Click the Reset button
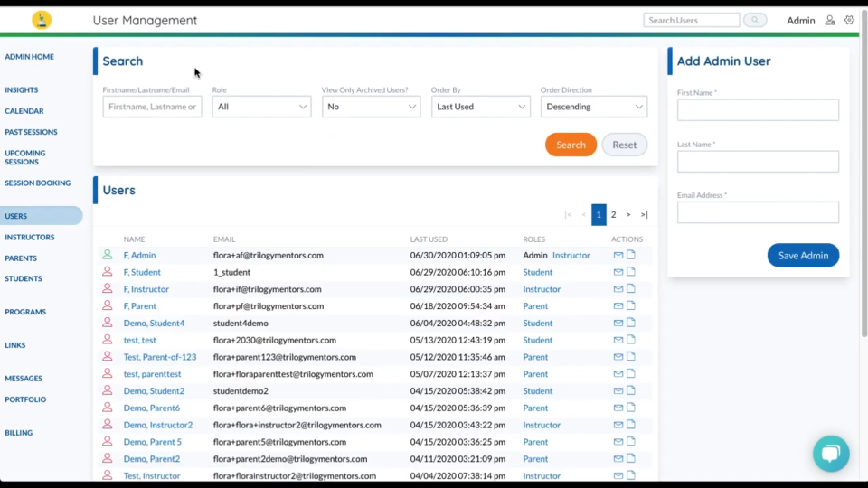868x488 pixels. tap(625, 145)
